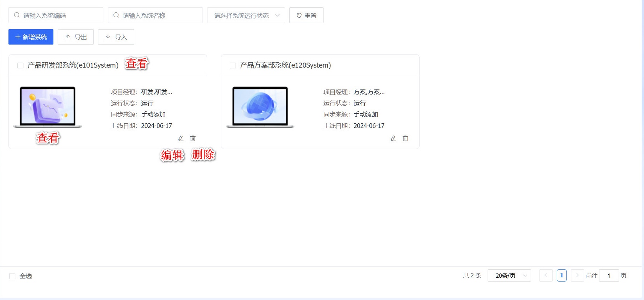The image size is (644, 300).
Task: Tick the 产品方案部系统 card checkbox
Action: point(233,66)
